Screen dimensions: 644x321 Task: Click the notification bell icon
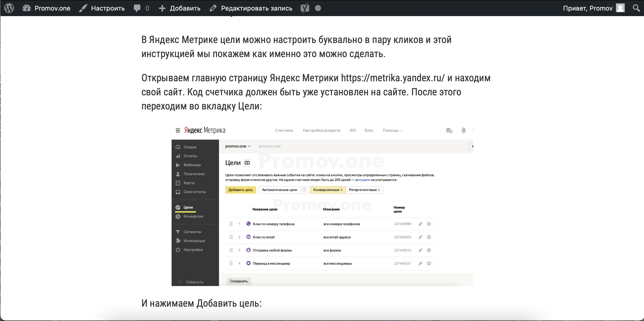coord(463,131)
